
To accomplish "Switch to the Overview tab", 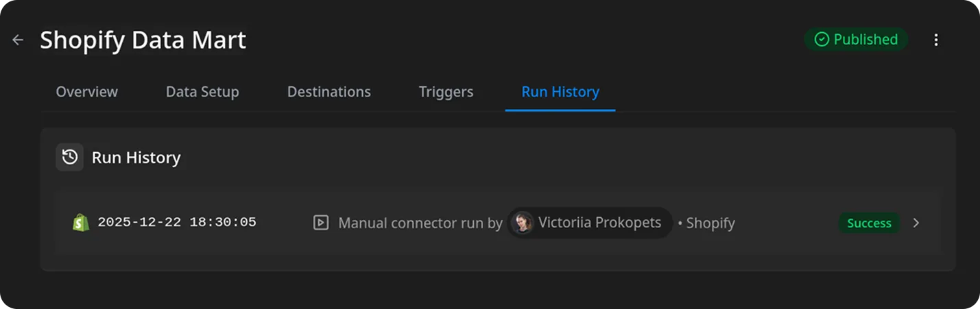I will coord(86,92).
